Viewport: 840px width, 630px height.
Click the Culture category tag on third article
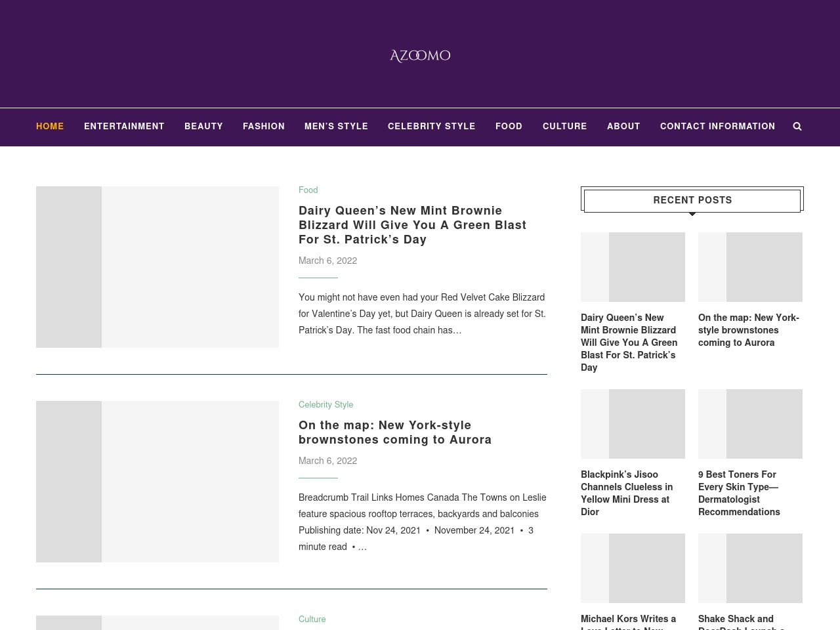click(312, 619)
